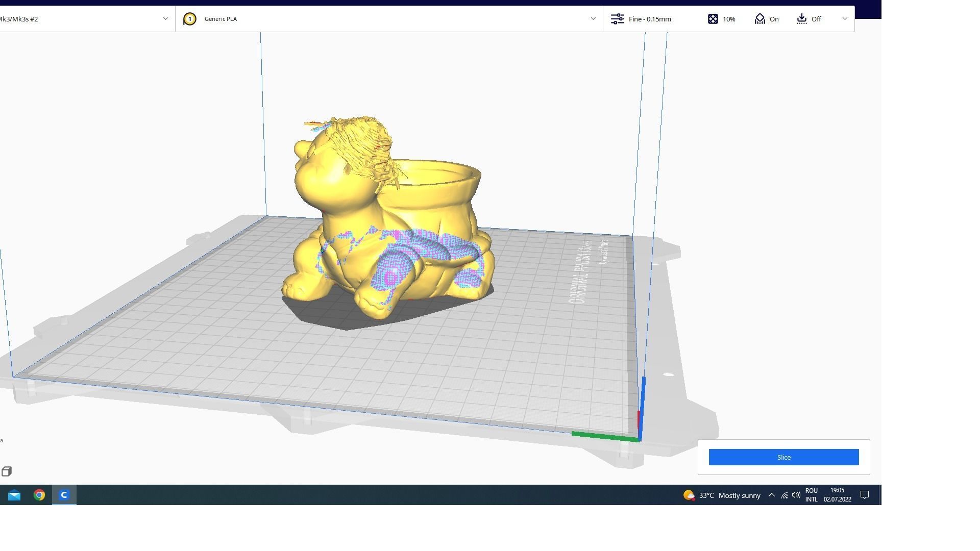Open the weather widget 33°C Mostly sunny
Screen dimensions: 980x551
point(722,495)
